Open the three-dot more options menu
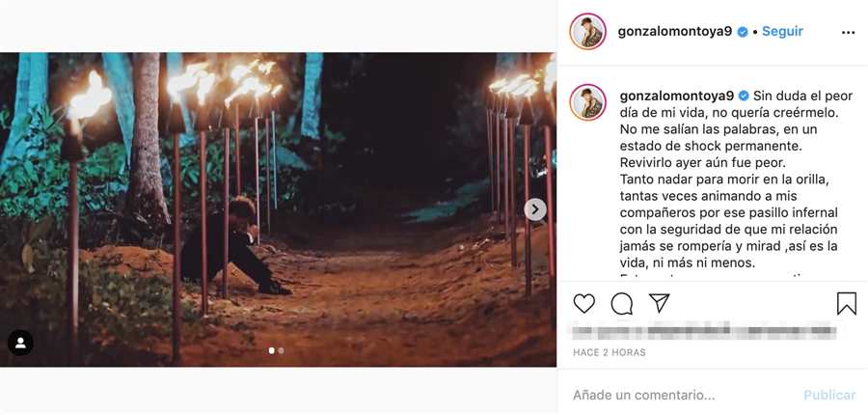The height and width of the screenshot is (415, 868). [848, 32]
